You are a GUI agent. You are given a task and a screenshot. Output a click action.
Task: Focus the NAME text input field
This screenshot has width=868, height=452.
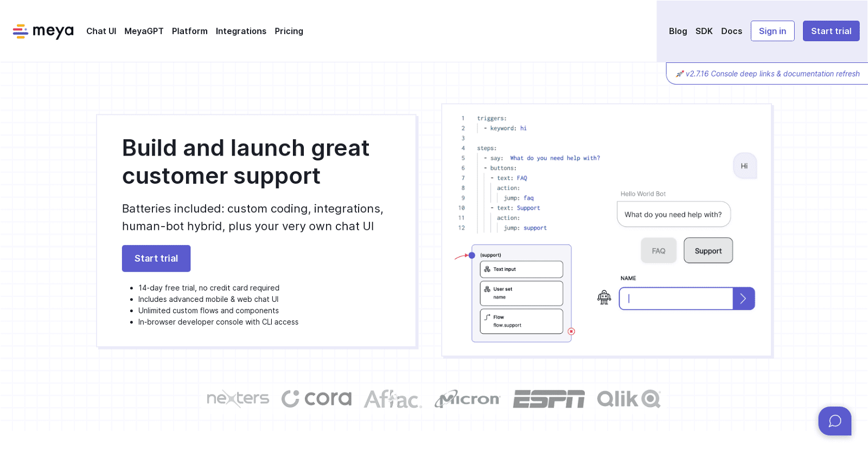[x=676, y=299]
